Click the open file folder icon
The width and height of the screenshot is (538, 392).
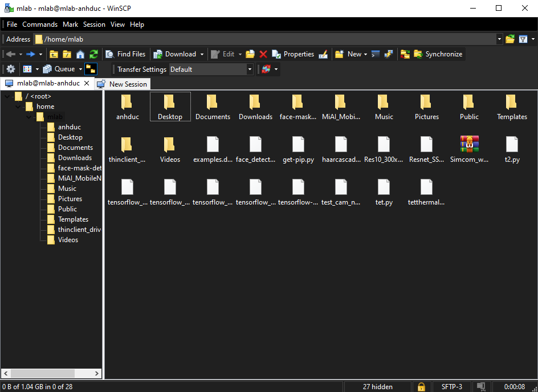point(250,54)
